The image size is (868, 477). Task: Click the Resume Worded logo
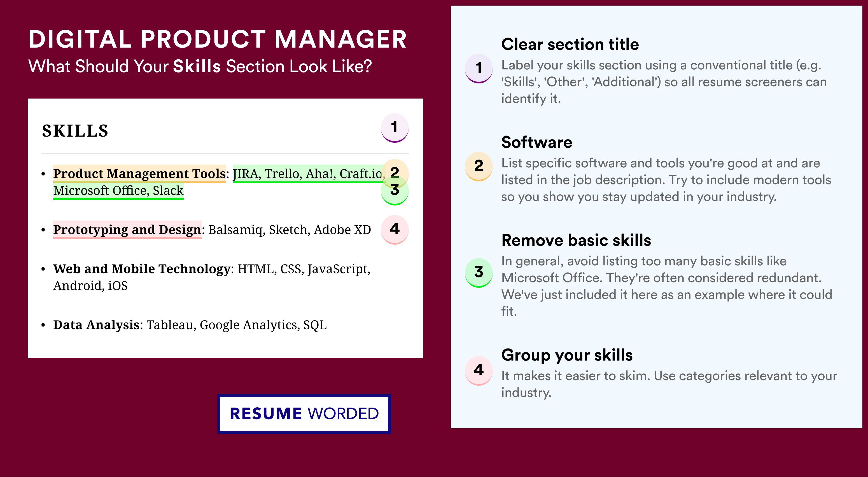pyautogui.click(x=304, y=414)
